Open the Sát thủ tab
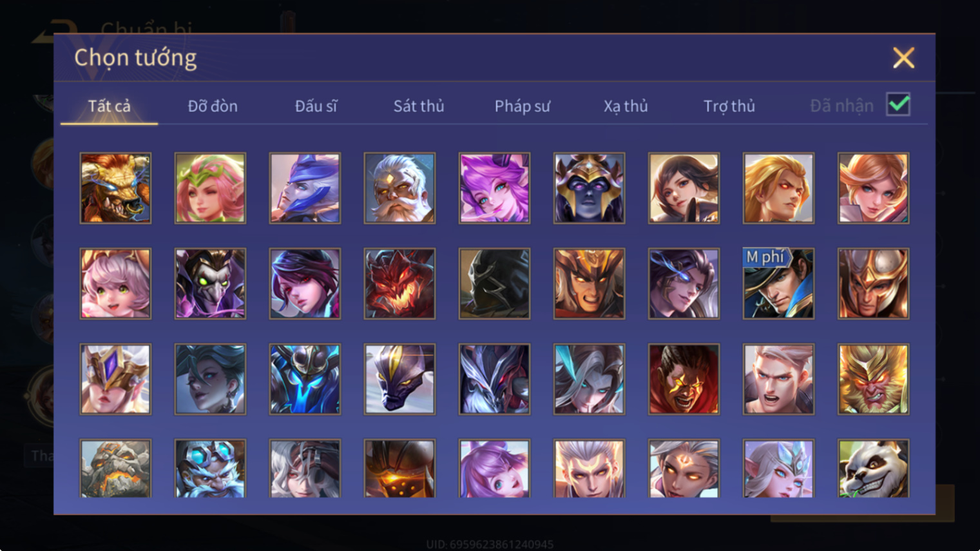Viewport: 980px width, 551px height. pyautogui.click(x=419, y=106)
